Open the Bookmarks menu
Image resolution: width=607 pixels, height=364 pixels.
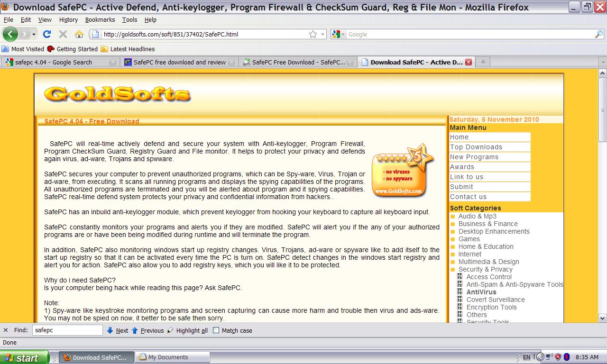tap(100, 19)
